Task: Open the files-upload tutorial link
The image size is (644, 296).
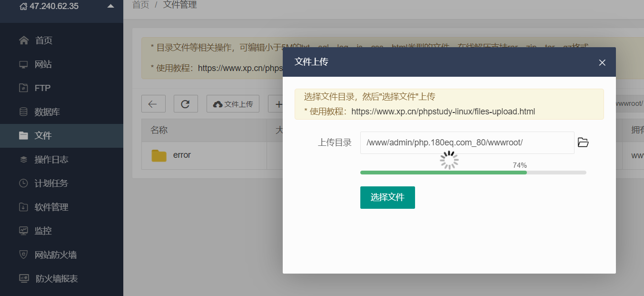Action: pyautogui.click(x=443, y=112)
